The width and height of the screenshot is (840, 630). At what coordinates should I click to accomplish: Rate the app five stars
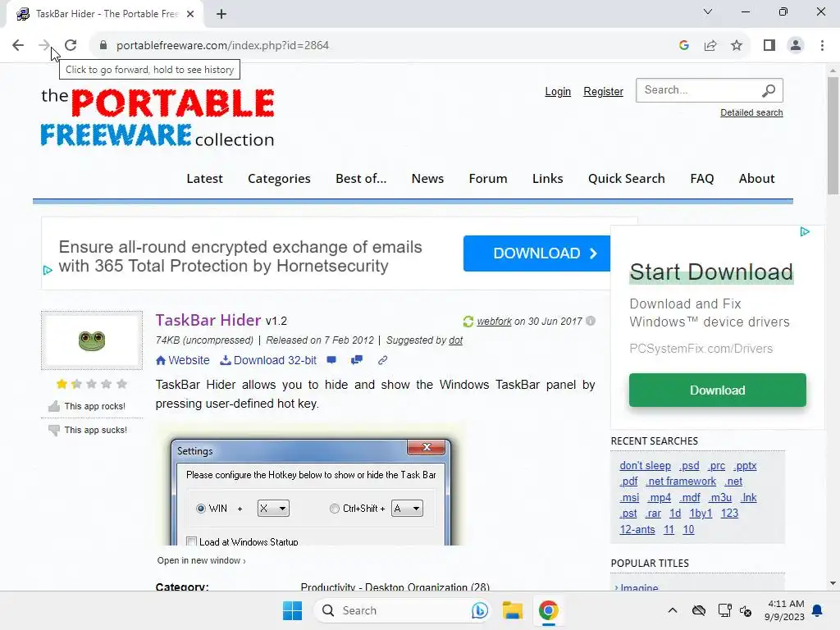[x=121, y=384]
